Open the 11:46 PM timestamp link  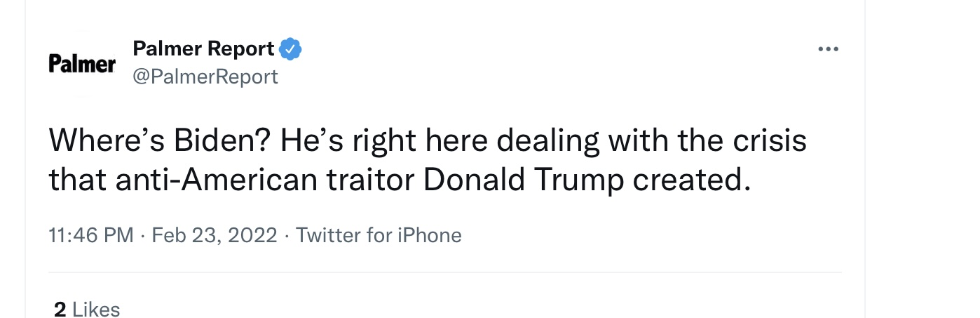pyautogui.click(x=91, y=235)
